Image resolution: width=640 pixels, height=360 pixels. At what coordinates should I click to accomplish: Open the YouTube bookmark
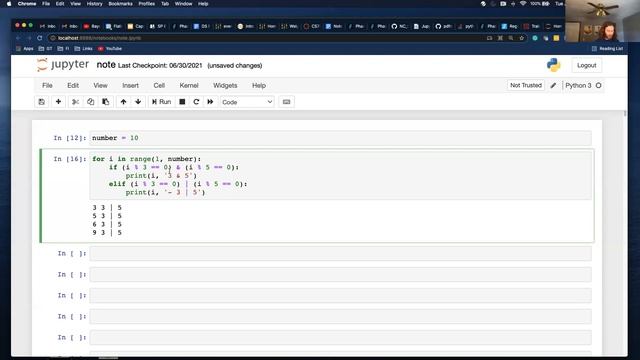110,49
